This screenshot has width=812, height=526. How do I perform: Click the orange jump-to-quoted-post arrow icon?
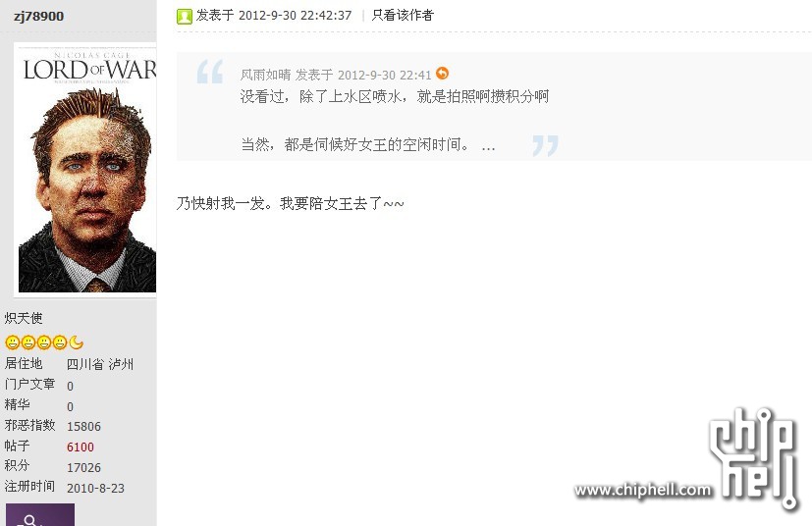[442, 74]
